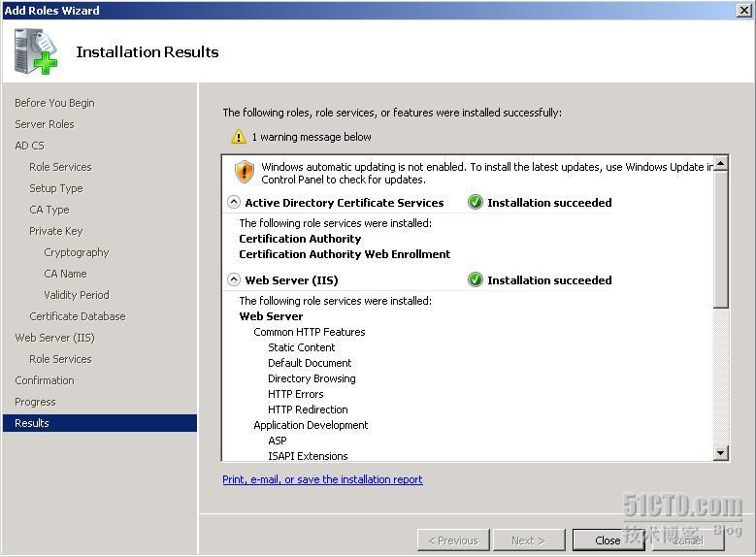Click the Cancel button

click(x=688, y=541)
